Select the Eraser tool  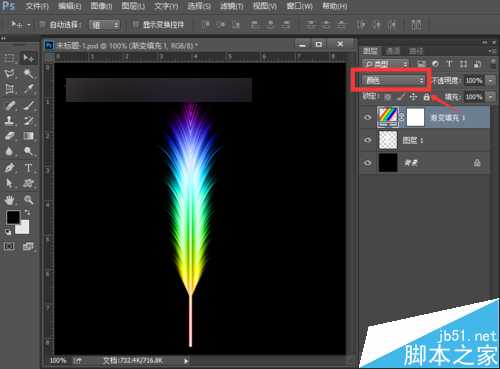click(x=9, y=136)
